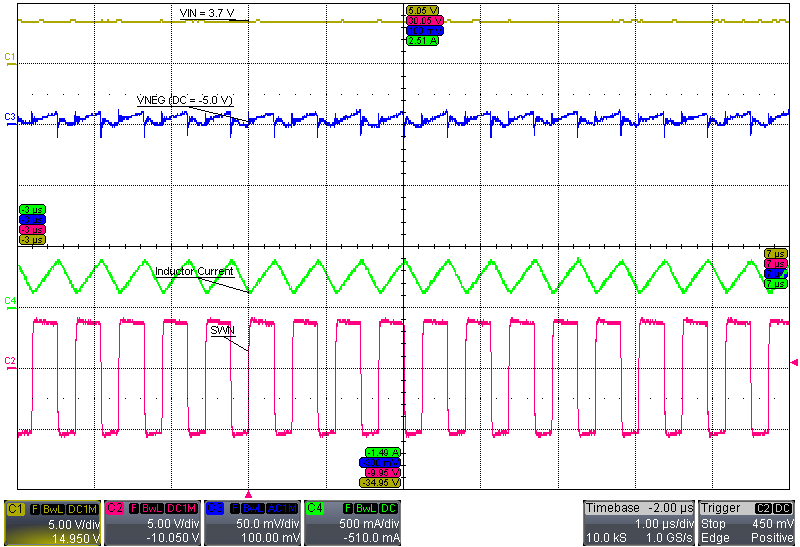
Task: Click the yellow -34.95 V bottom scale tag
Action: (x=382, y=482)
